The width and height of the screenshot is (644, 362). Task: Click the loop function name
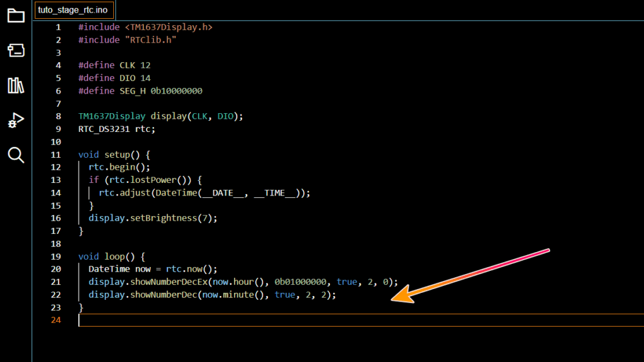click(x=114, y=256)
